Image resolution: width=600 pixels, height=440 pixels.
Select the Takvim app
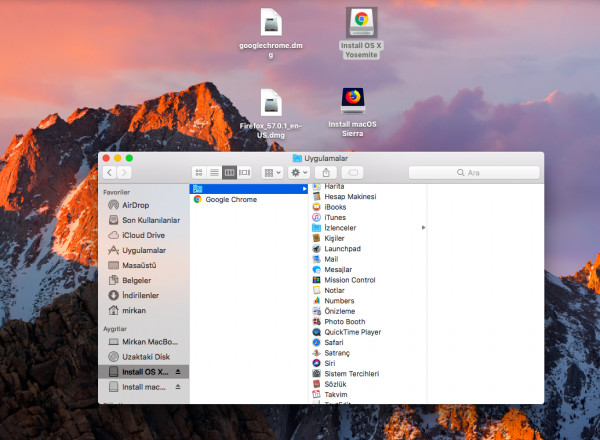click(x=369, y=394)
